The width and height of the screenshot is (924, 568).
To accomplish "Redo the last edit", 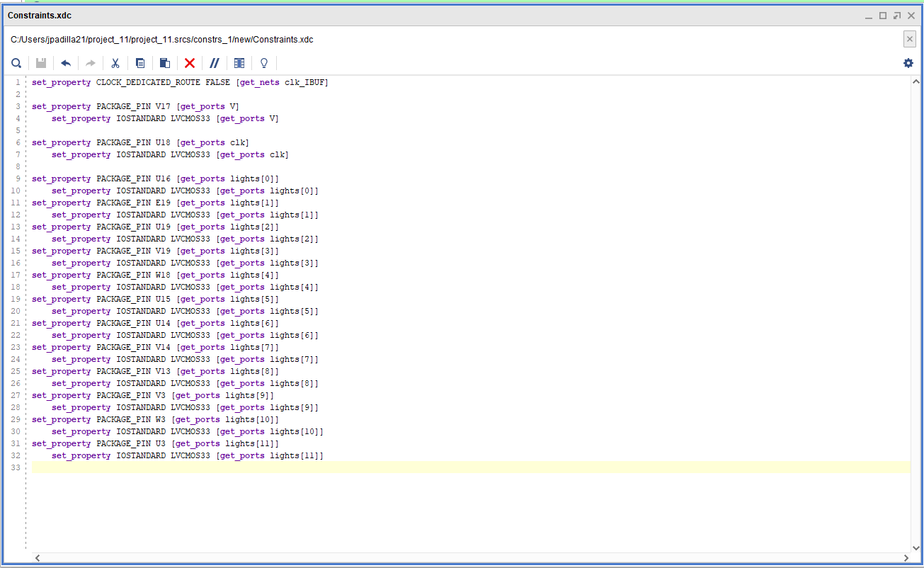I will 90,63.
